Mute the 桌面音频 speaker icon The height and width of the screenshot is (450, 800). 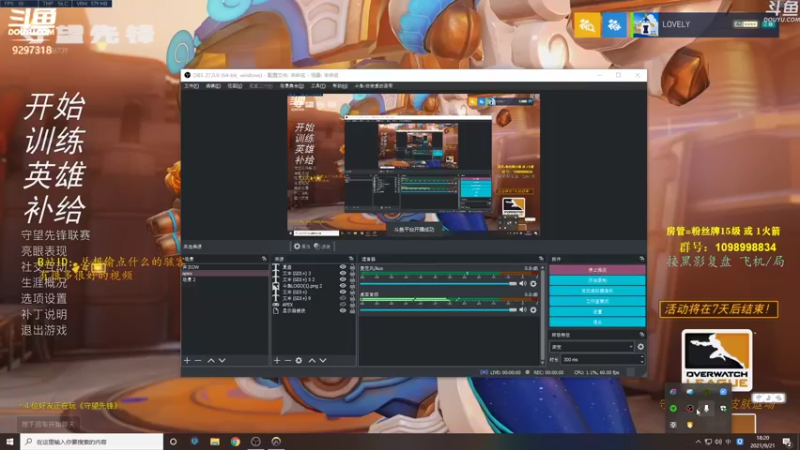pos(523,310)
